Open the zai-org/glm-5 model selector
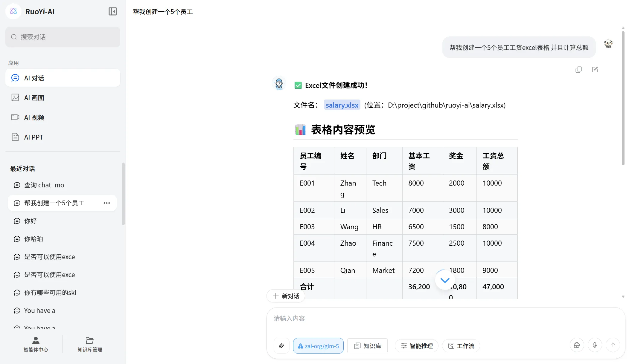 318,346
